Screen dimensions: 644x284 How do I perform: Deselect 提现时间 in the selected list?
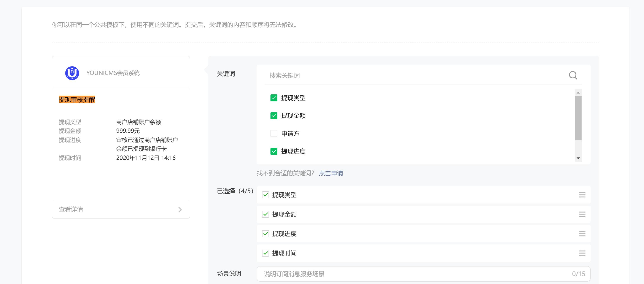click(266, 253)
